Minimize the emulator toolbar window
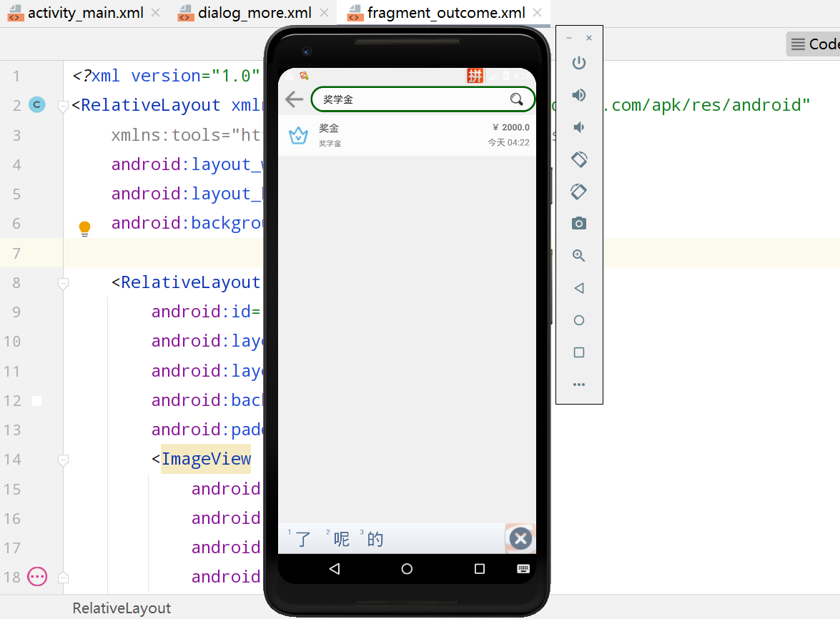 (569, 38)
